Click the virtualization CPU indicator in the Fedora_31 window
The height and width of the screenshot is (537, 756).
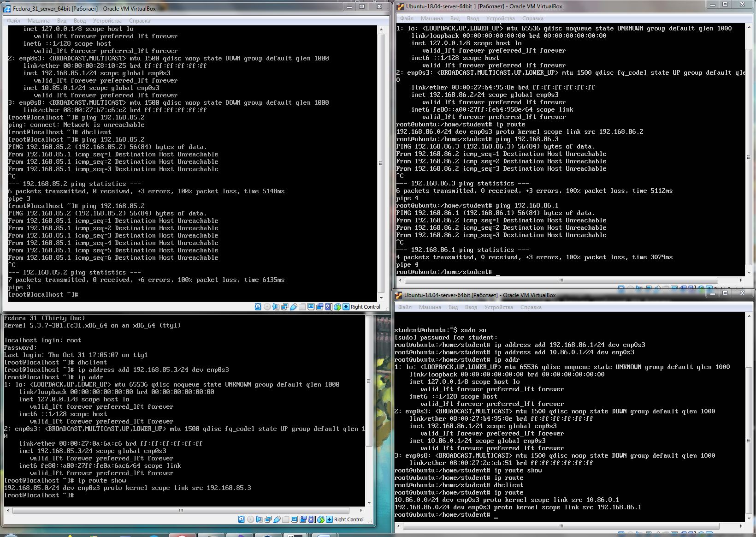click(328, 307)
